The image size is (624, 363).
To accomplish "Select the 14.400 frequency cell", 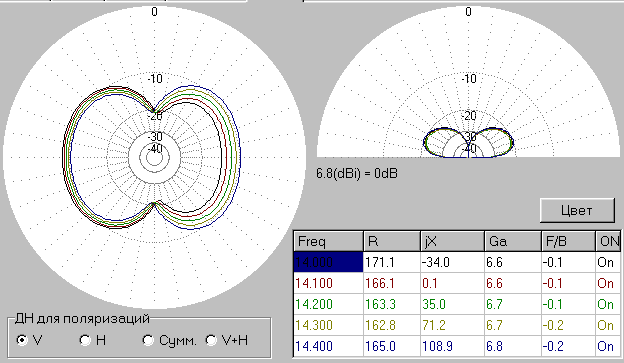I will [x=328, y=346].
